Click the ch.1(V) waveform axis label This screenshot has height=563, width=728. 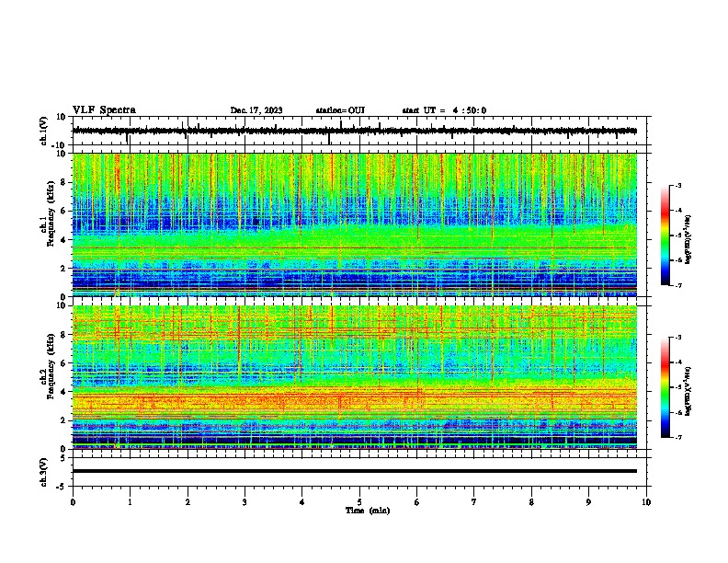tap(44, 131)
